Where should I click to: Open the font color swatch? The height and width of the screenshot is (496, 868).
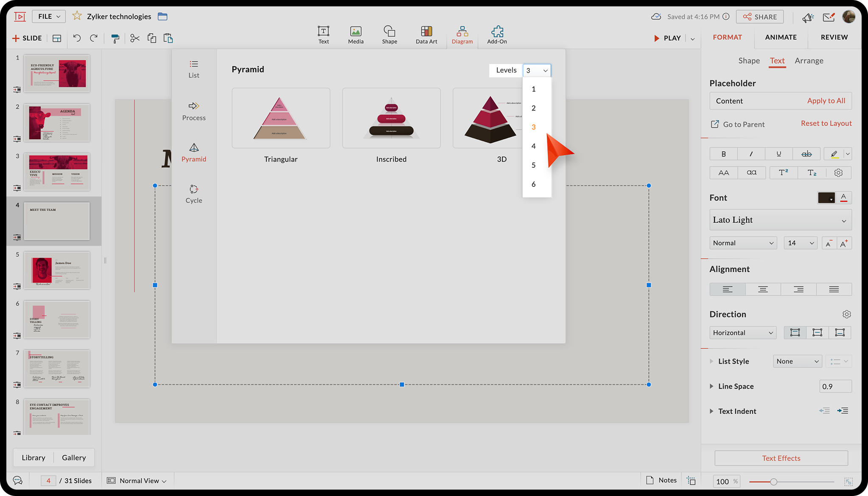pos(826,197)
